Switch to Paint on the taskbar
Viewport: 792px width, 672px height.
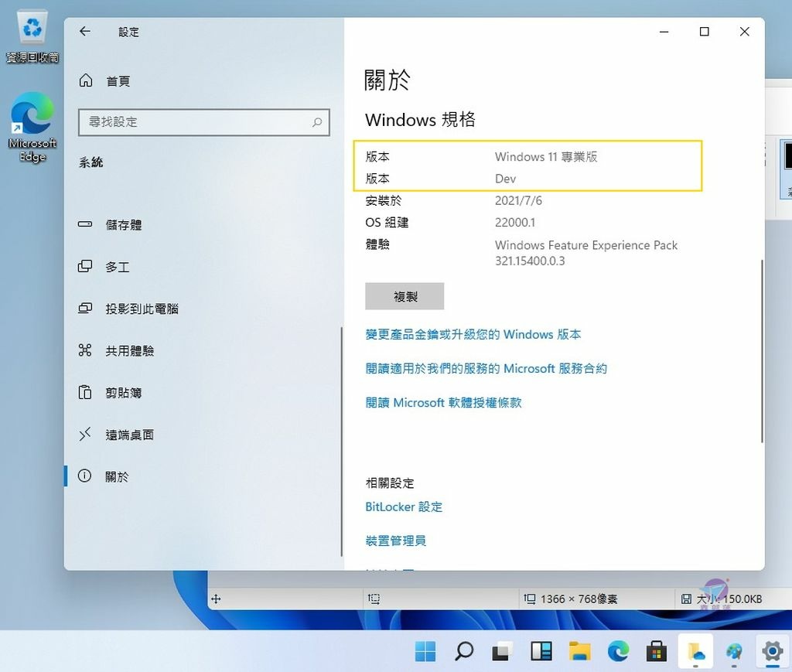point(734,651)
